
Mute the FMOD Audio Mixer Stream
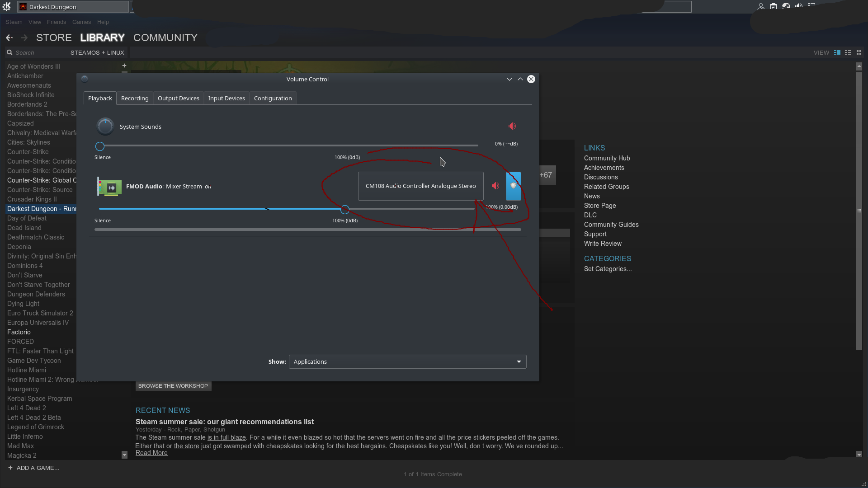[496, 186]
